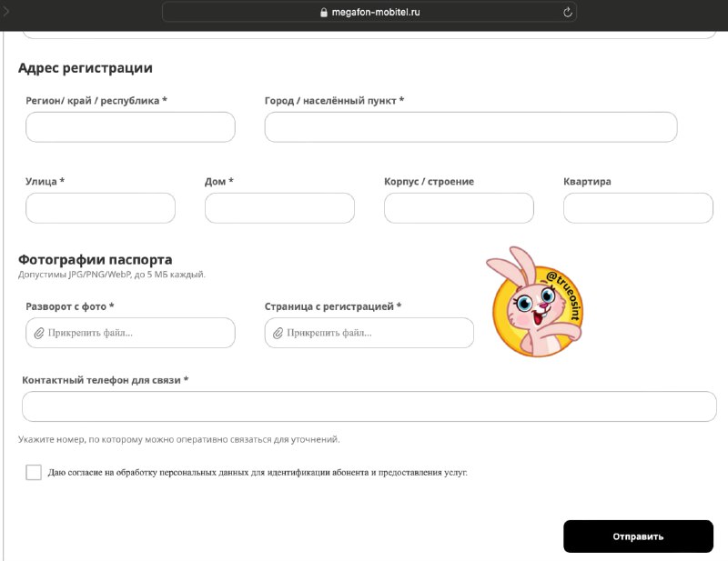728x561 pixels.
Task: Click paperclip icon in Страница с регистрацией field
Action: [278, 333]
